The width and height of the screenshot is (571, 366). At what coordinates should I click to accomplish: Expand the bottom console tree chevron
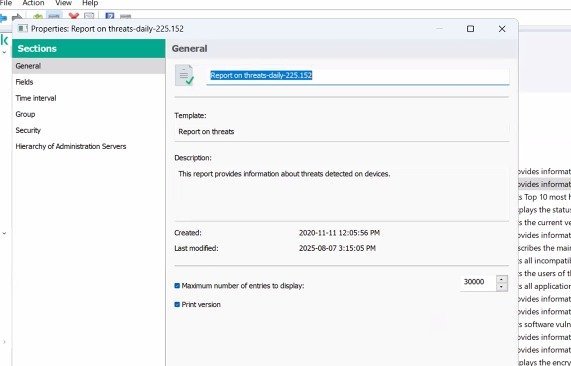coord(4,342)
